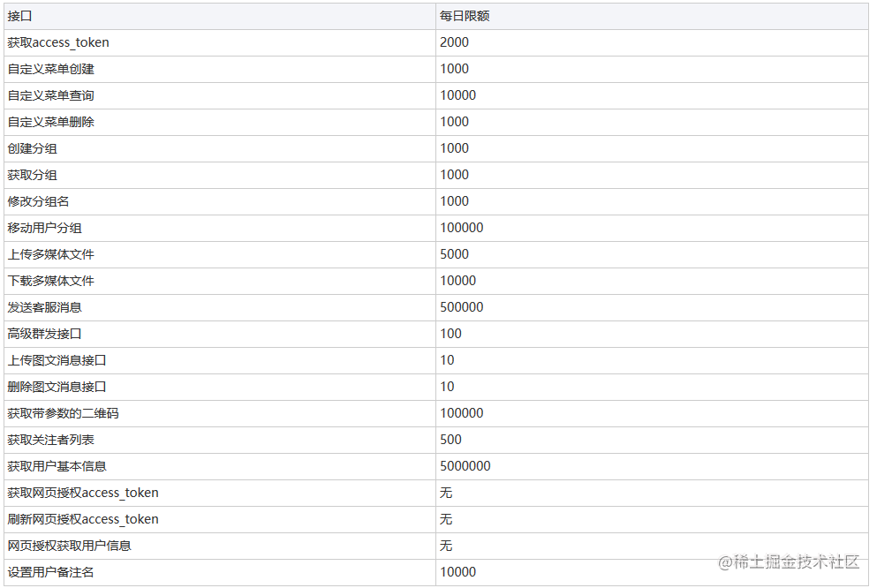Select the '修改分组名' cell
This screenshot has height=588, width=877.
click(220, 202)
